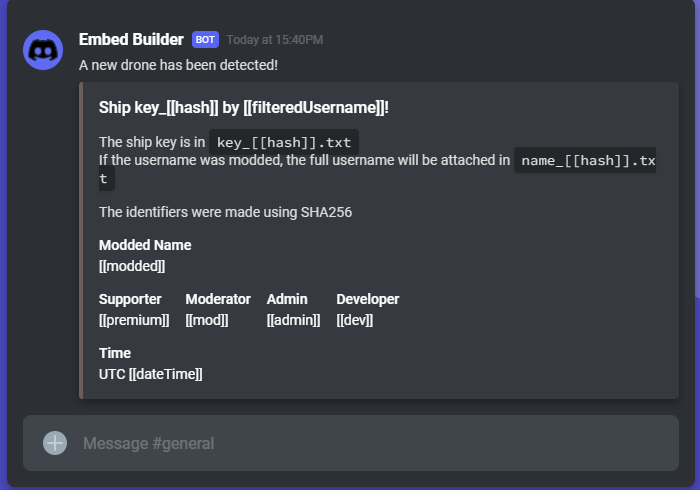Click the BOT badge tag
700x490 pixels.
point(205,40)
